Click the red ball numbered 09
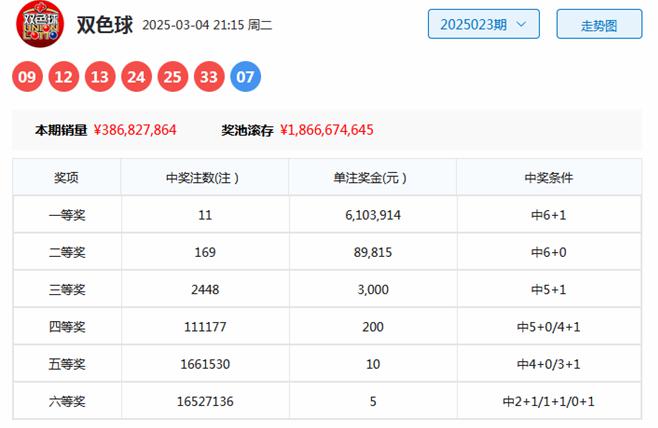 (x=29, y=76)
